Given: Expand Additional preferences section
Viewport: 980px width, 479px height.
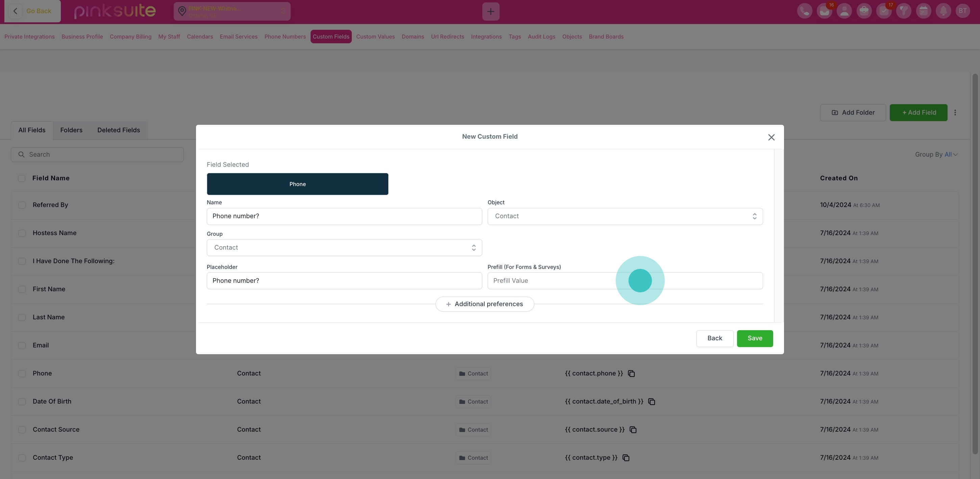Looking at the screenshot, I should point(484,304).
